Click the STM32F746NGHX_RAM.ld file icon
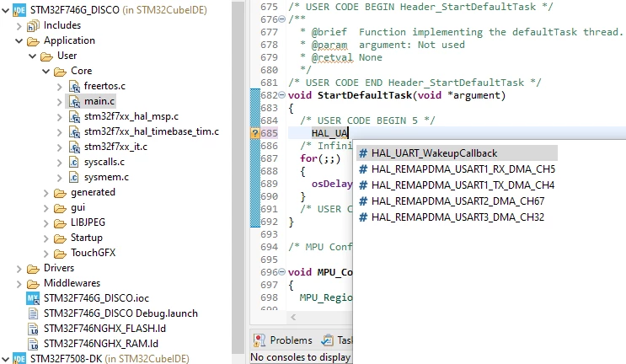626x364 pixels. (33, 344)
